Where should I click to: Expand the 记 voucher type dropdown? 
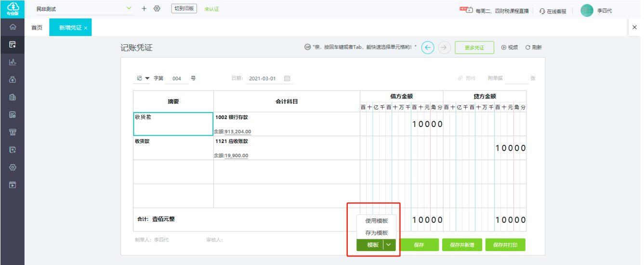[x=143, y=78]
